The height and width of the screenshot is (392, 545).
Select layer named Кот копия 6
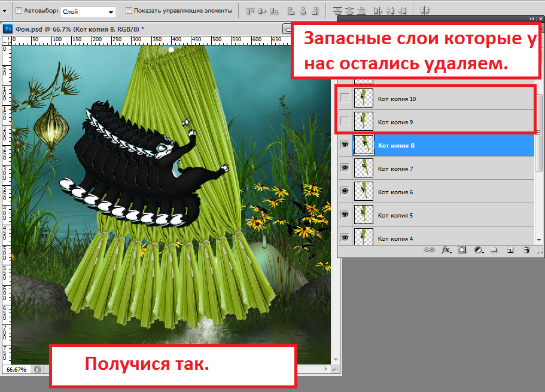point(395,192)
